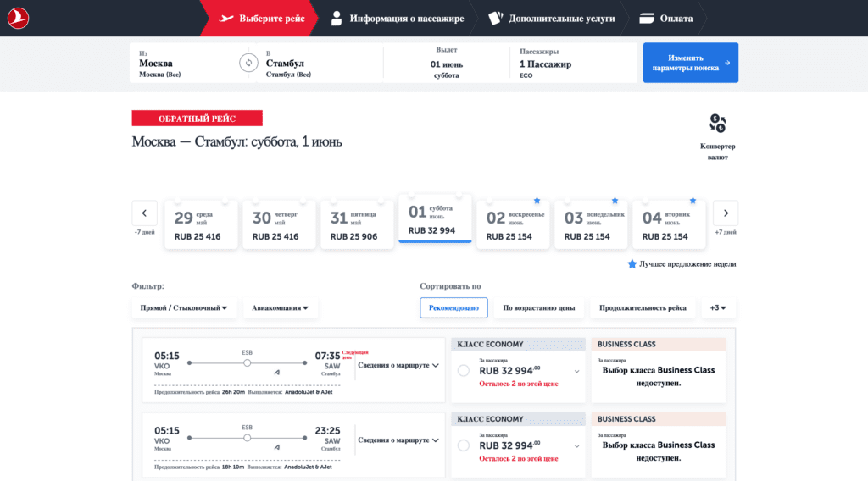Swap origin and destination cities
This screenshot has width=868, height=481.
click(x=248, y=63)
